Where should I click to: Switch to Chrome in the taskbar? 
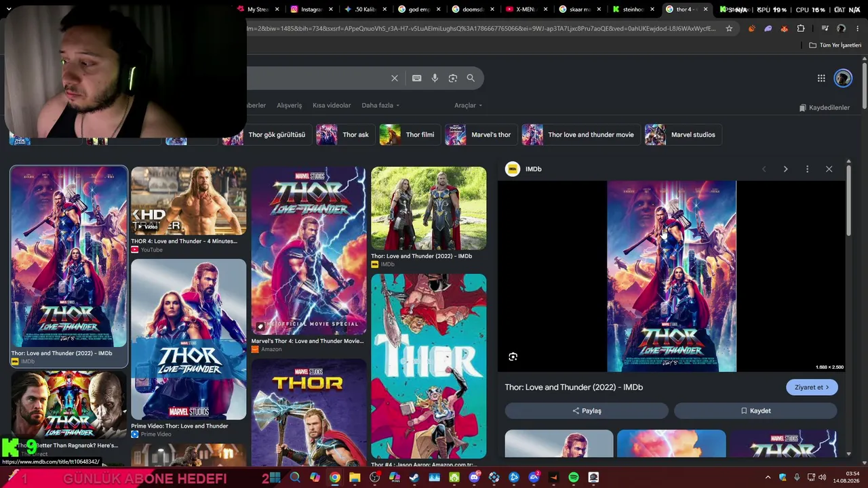point(335,478)
